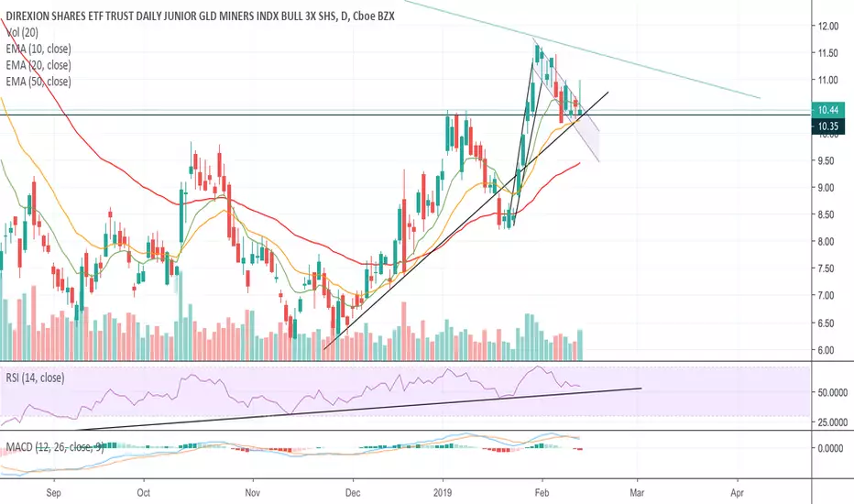Click the Nov label on time axis
The width and height of the screenshot is (854, 504).
[252, 493]
